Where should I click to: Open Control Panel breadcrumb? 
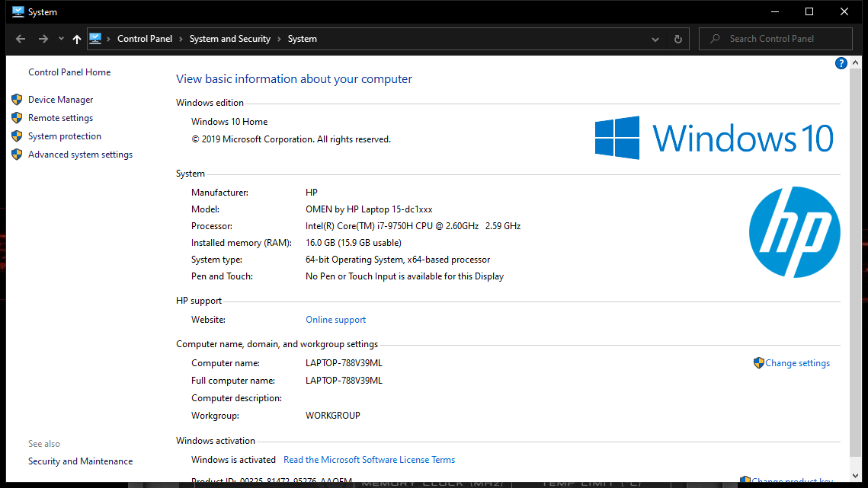(145, 39)
